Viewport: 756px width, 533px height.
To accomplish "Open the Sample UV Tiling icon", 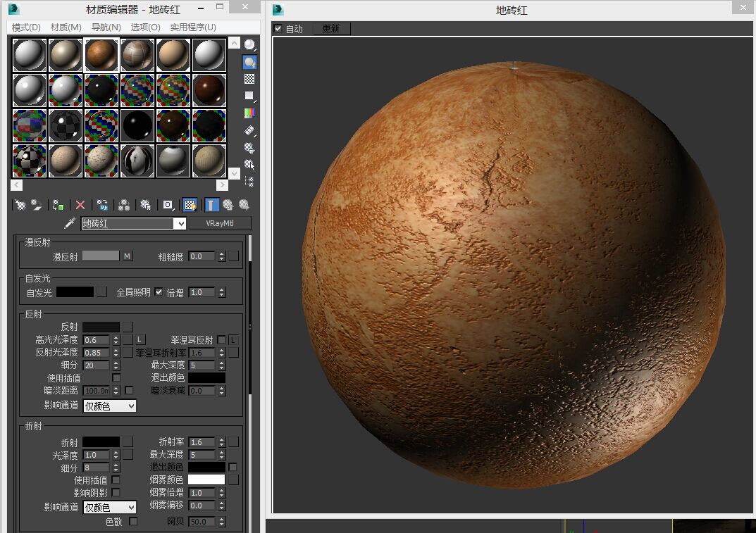I will (249, 96).
